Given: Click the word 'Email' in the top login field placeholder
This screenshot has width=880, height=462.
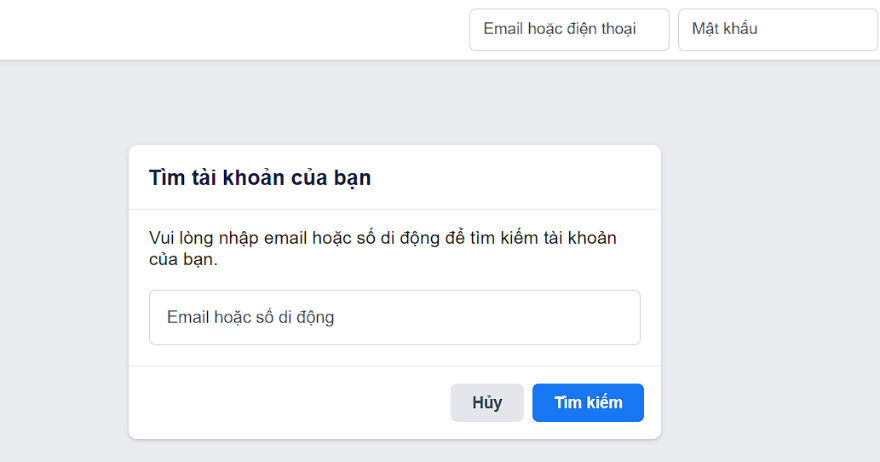Looking at the screenshot, I should [503, 29].
